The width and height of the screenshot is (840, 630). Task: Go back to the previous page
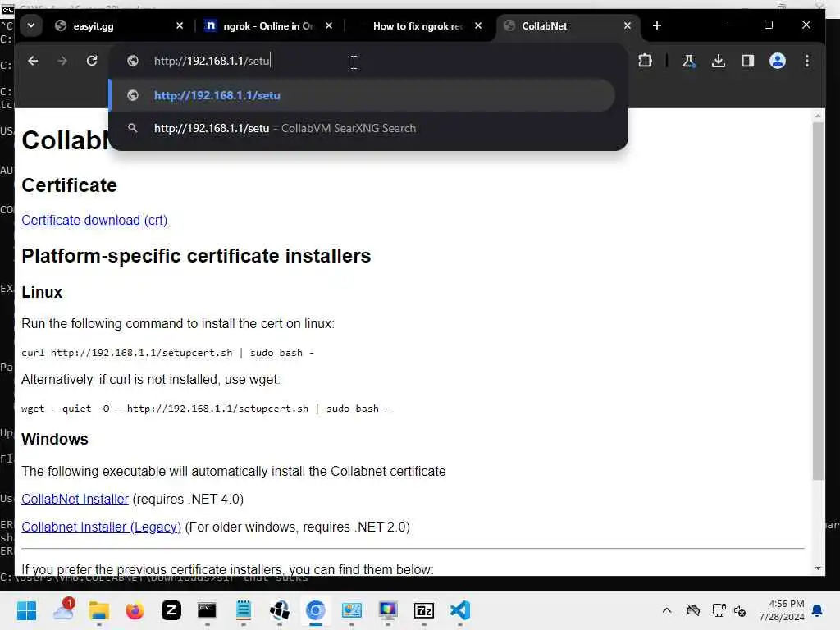coord(33,61)
